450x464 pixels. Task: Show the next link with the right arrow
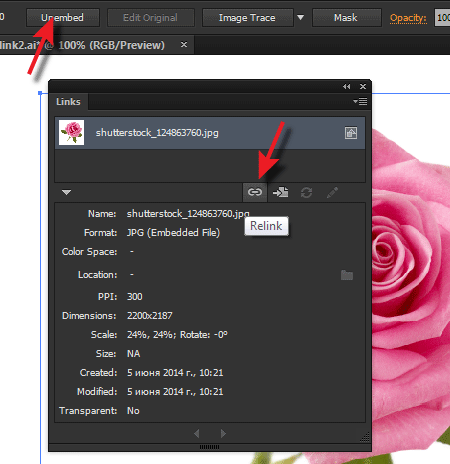pos(223,433)
